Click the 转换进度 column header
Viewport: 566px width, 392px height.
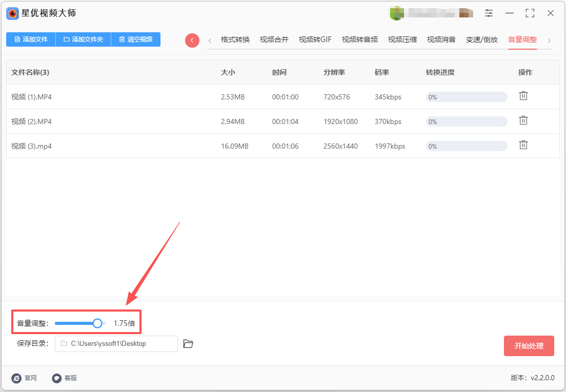pyautogui.click(x=440, y=72)
